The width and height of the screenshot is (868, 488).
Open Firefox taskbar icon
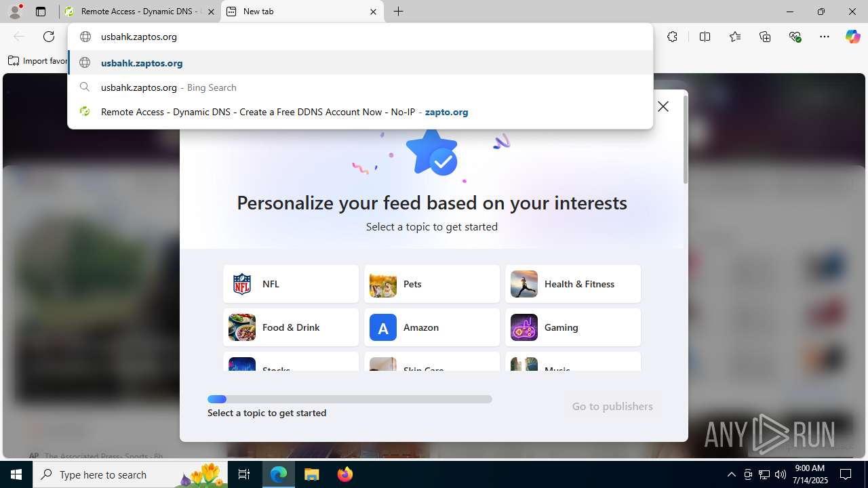(345, 474)
